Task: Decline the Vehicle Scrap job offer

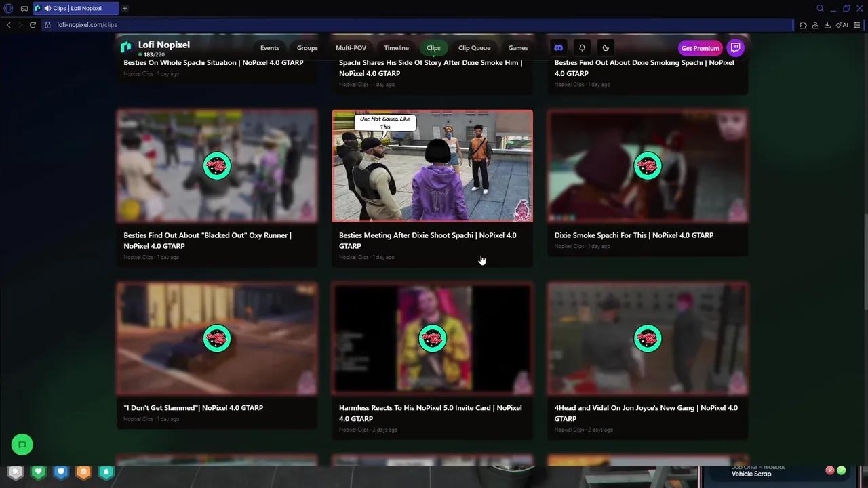Action: pyautogui.click(x=829, y=470)
